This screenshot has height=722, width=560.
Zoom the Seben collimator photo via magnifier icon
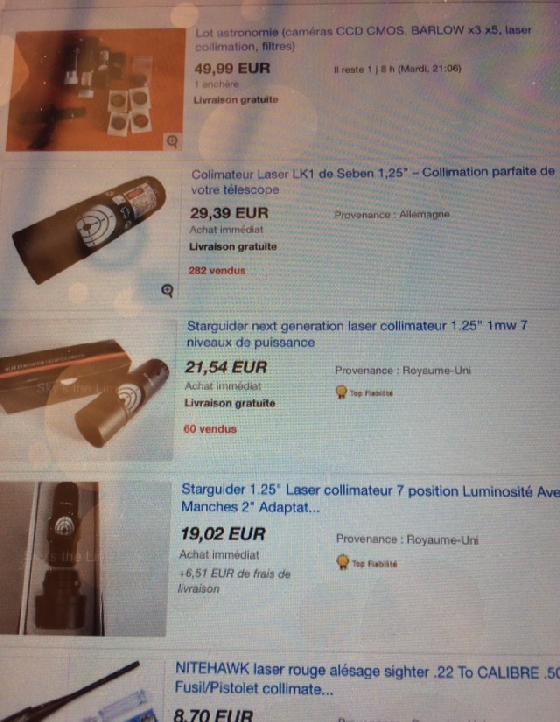click(x=168, y=290)
